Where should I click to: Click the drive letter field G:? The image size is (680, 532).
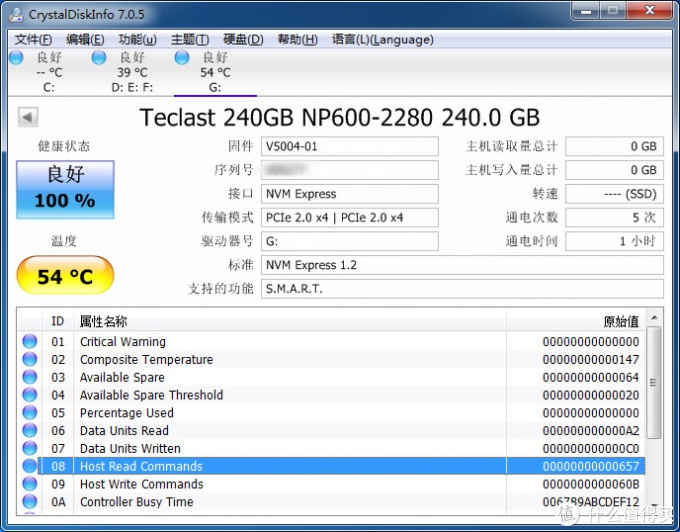pos(350,241)
